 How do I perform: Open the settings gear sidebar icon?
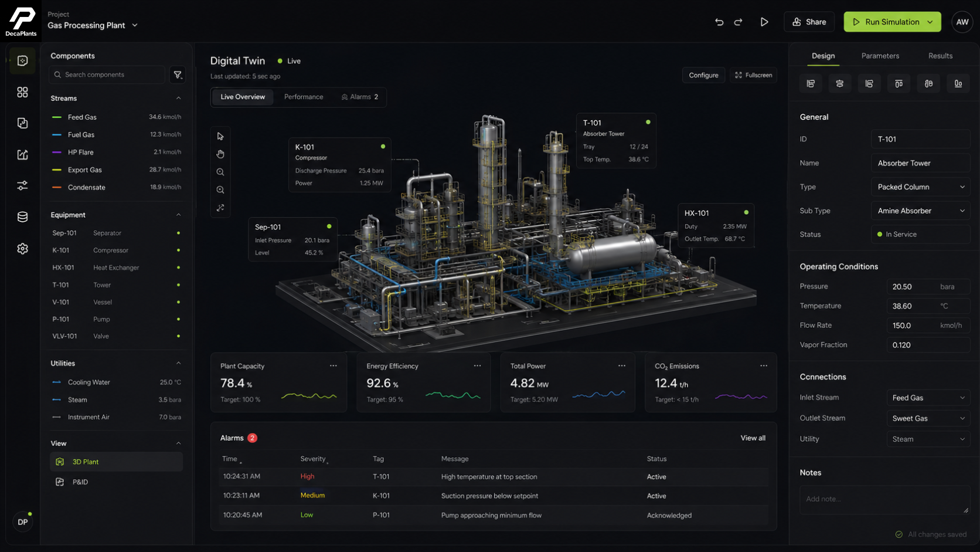pyautogui.click(x=22, y=249)
